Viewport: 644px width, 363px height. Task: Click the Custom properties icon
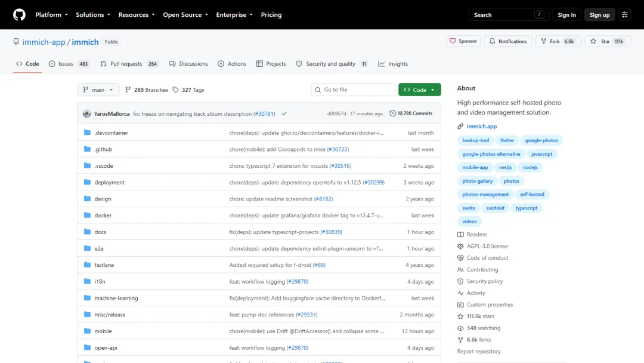point(460,304)
